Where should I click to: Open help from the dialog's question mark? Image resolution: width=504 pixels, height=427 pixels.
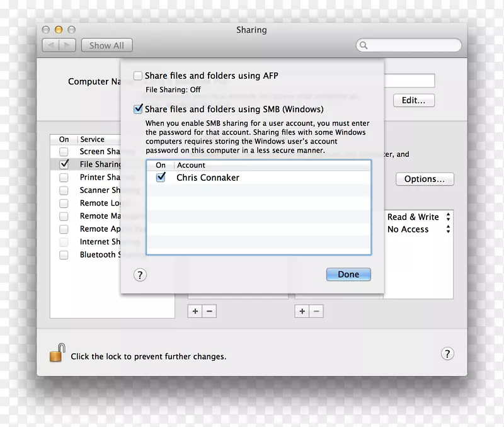click(x=140, y=275)
